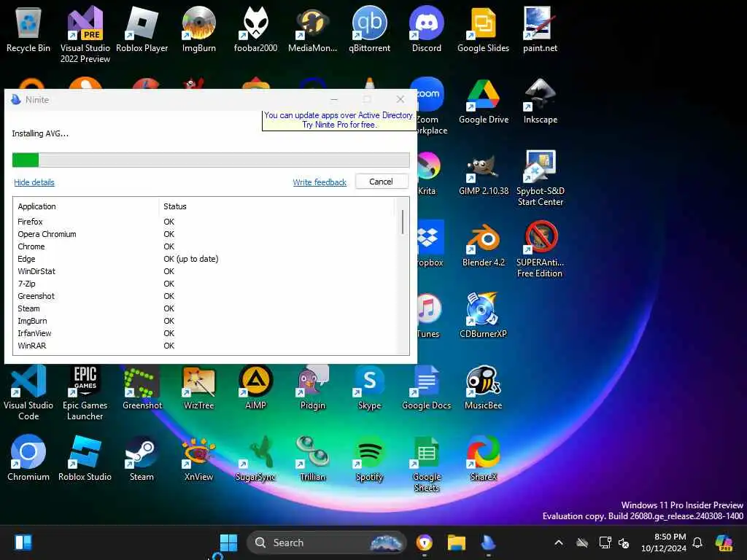Cancel the Ninite installation
The image size is (747, 560).
[x=381, y=182]
